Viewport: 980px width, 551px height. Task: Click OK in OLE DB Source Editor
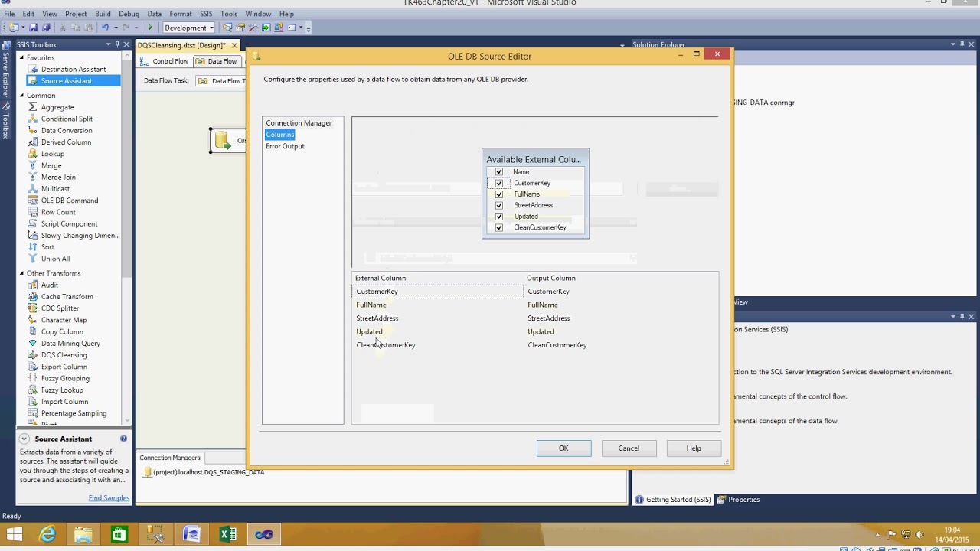(x=563, y=448)
